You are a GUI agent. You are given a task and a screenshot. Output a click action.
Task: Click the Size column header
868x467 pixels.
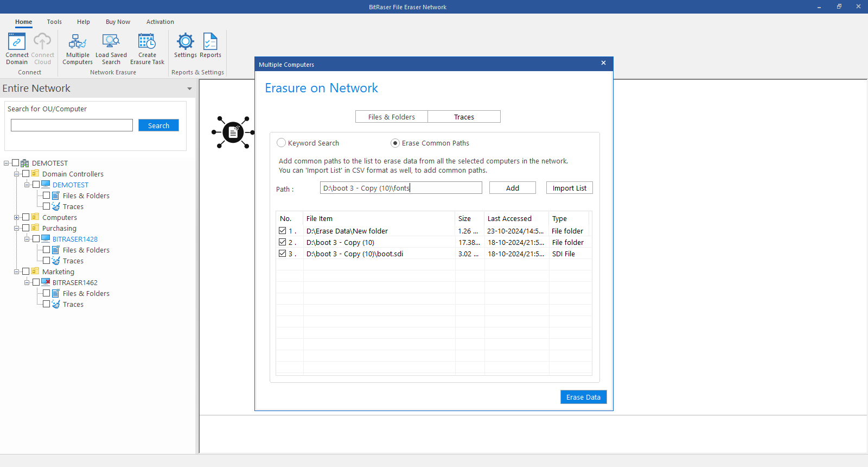[470, 218]
